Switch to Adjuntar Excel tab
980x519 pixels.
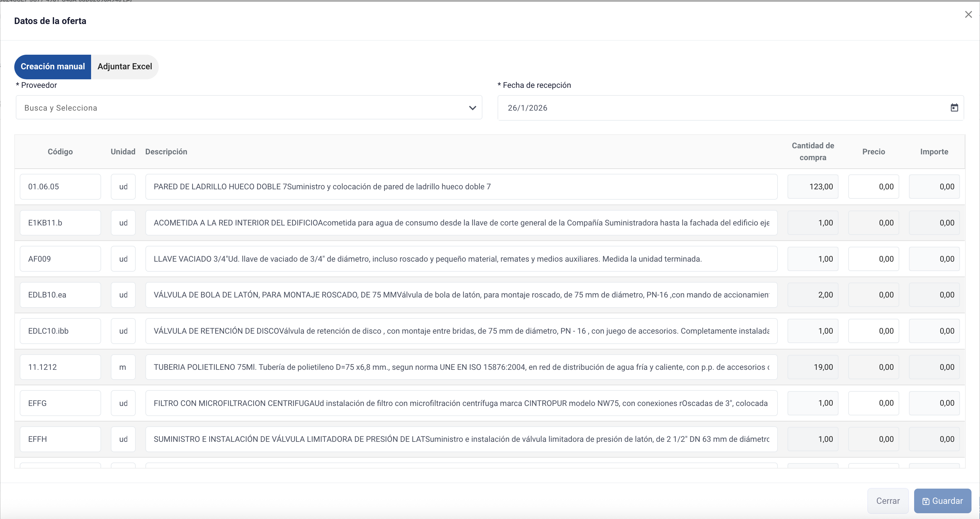124,67
